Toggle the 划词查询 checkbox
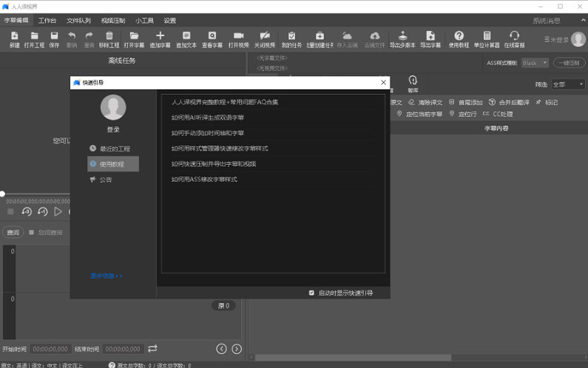Viewport: 588px width, 368px height. [x=31, y=232]
